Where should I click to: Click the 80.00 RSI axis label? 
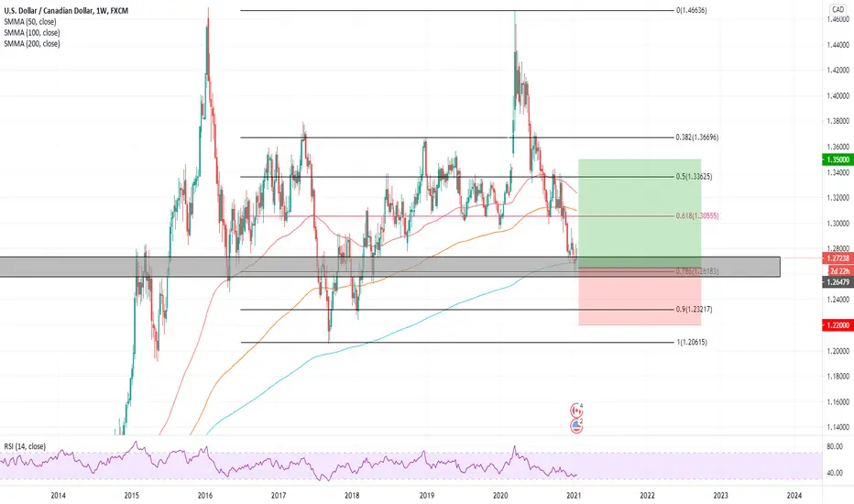click(835, 447)
